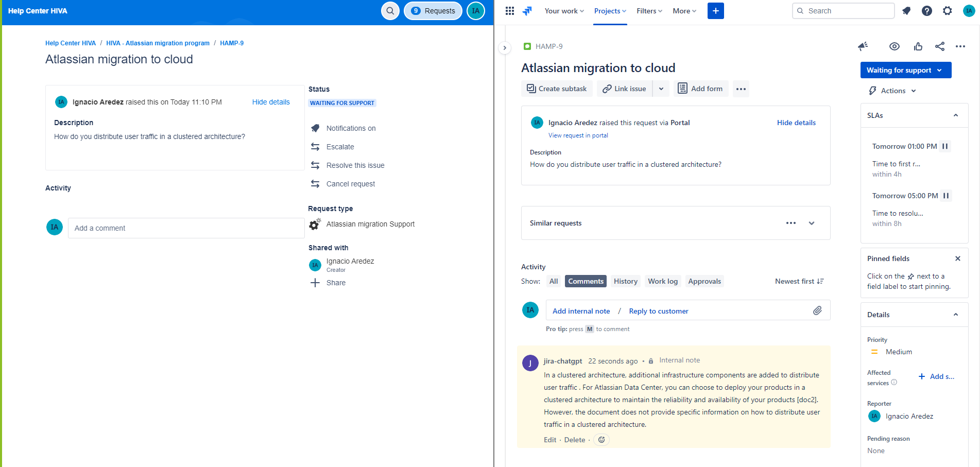Image resolution: width=980 pixels, height=467 pixels.
Task: Click the share issue icon
Action: point(940,46)
